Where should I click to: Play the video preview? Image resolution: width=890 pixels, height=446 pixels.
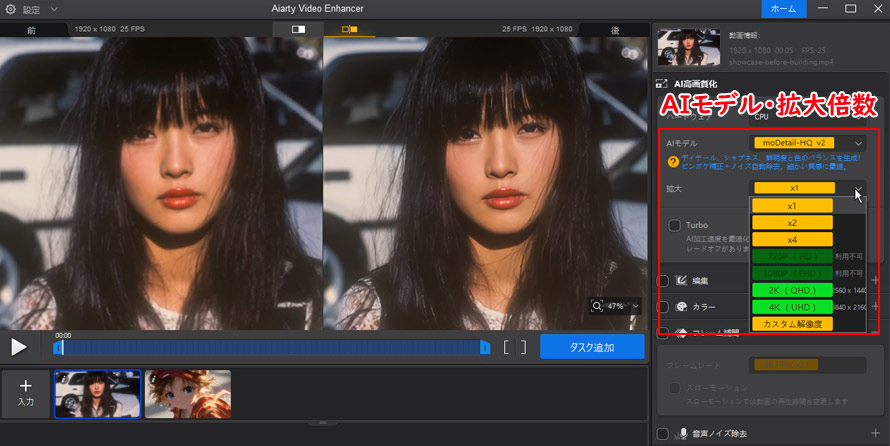19,347
